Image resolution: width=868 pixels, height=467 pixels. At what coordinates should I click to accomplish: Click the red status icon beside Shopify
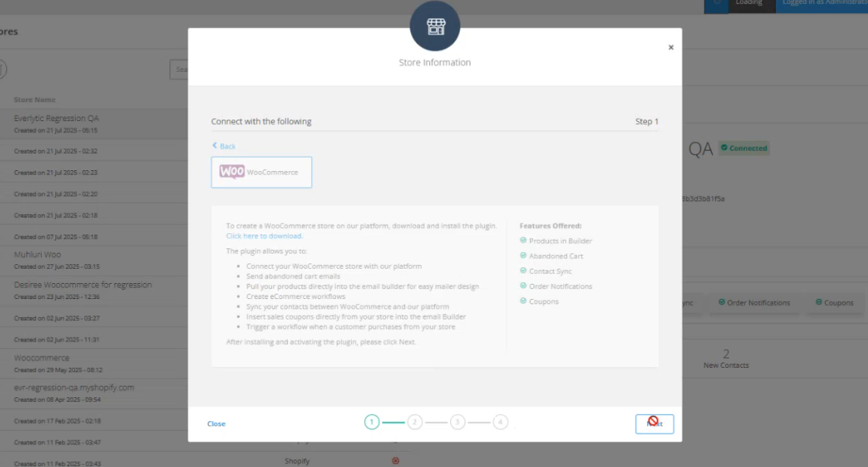tap(395, 461)
